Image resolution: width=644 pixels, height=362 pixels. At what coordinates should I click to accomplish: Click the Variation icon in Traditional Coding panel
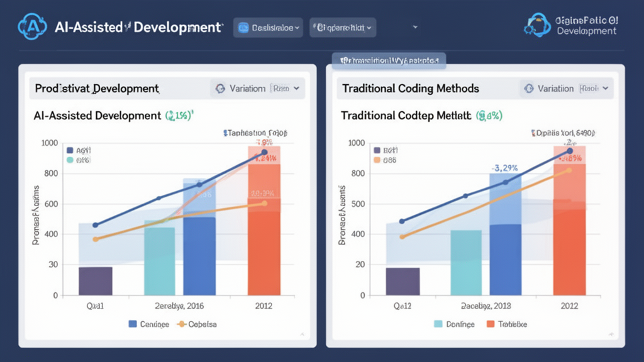[x=528, y=89]
